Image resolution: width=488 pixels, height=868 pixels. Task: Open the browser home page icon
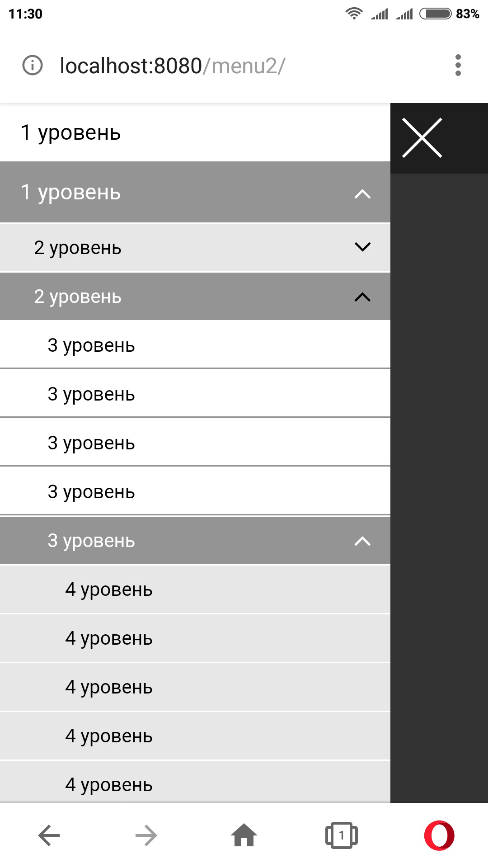[244, 835]
